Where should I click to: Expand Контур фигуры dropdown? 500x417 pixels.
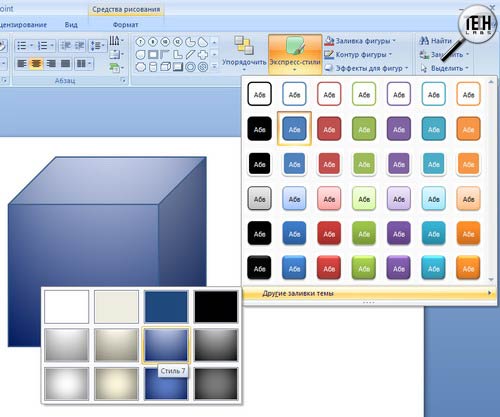(x=358, y=54)
